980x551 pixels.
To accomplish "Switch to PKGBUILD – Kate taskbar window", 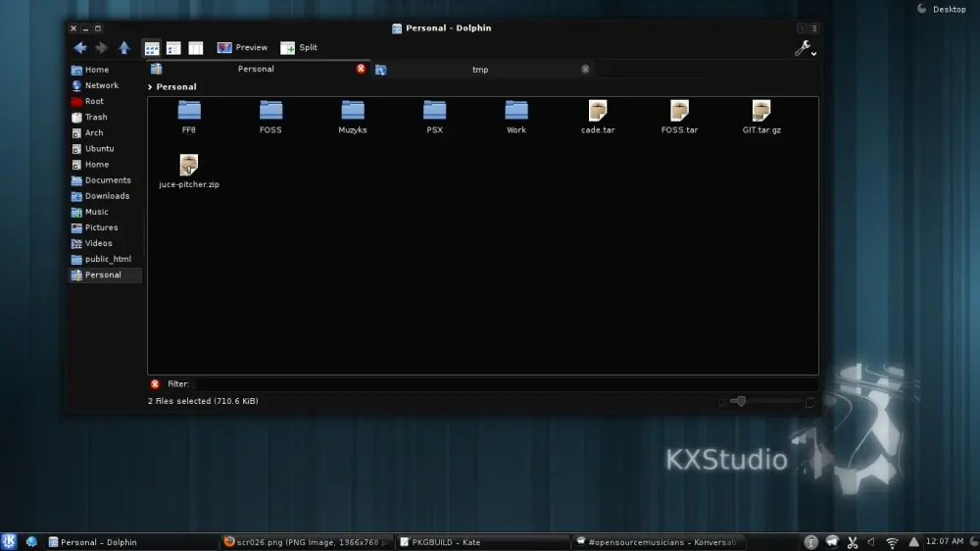I will [x=483, y=542].
